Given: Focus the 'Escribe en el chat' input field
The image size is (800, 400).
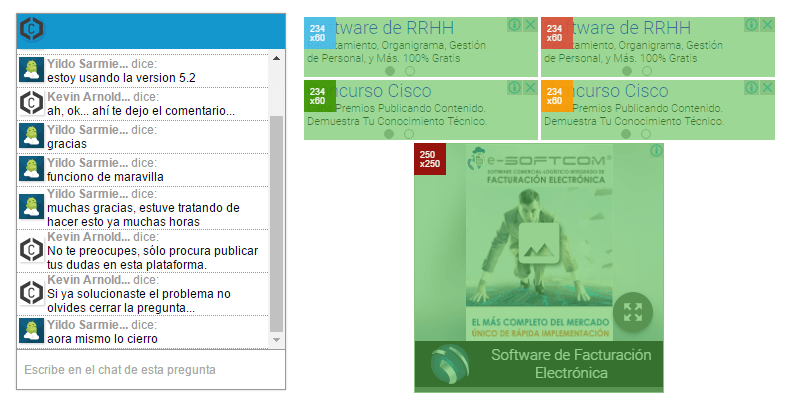Looking at the screenshot, I should coord(150,370).
